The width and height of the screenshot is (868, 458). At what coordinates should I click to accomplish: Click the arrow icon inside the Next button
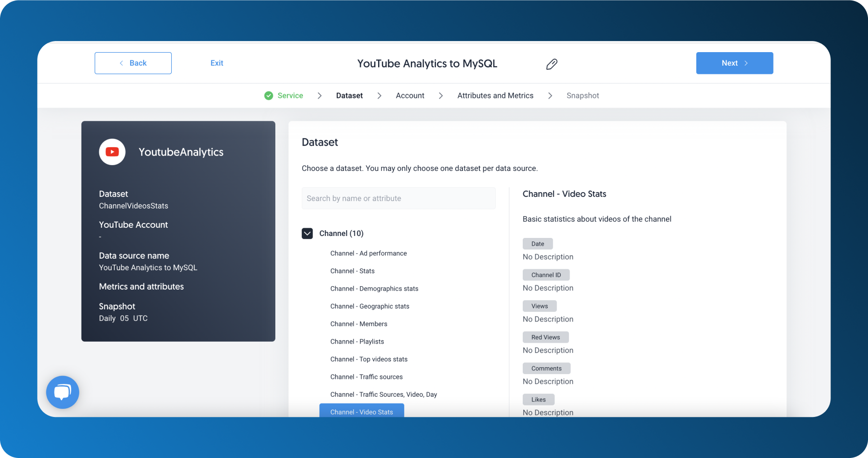746,63
